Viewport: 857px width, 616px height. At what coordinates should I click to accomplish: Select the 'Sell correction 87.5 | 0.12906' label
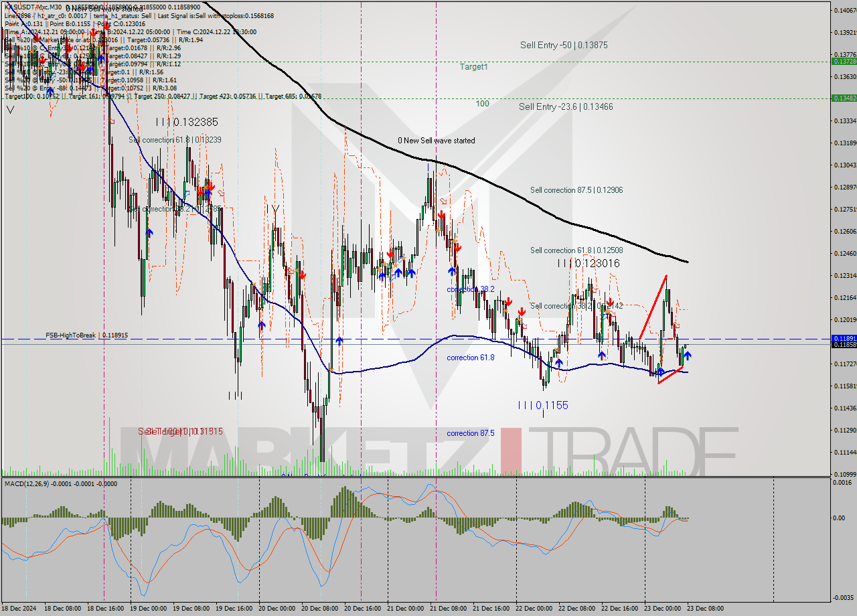point(576,190)
